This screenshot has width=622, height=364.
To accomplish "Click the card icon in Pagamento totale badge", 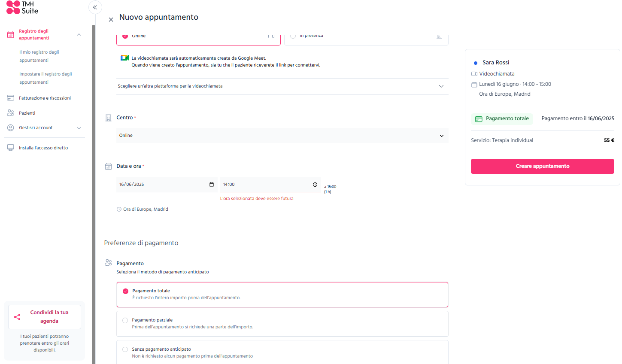I will coord(479,119).
